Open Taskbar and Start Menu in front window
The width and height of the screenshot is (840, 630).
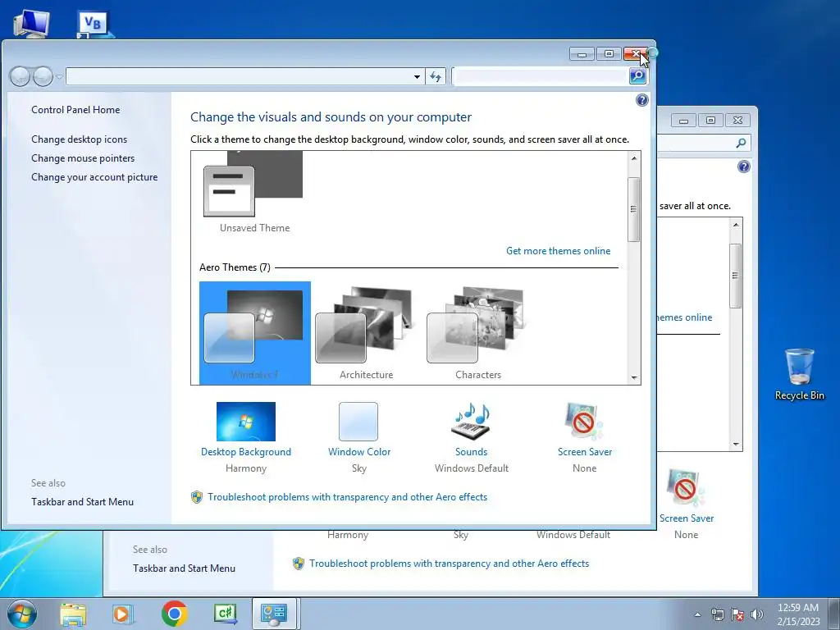(x=83, y=502)
